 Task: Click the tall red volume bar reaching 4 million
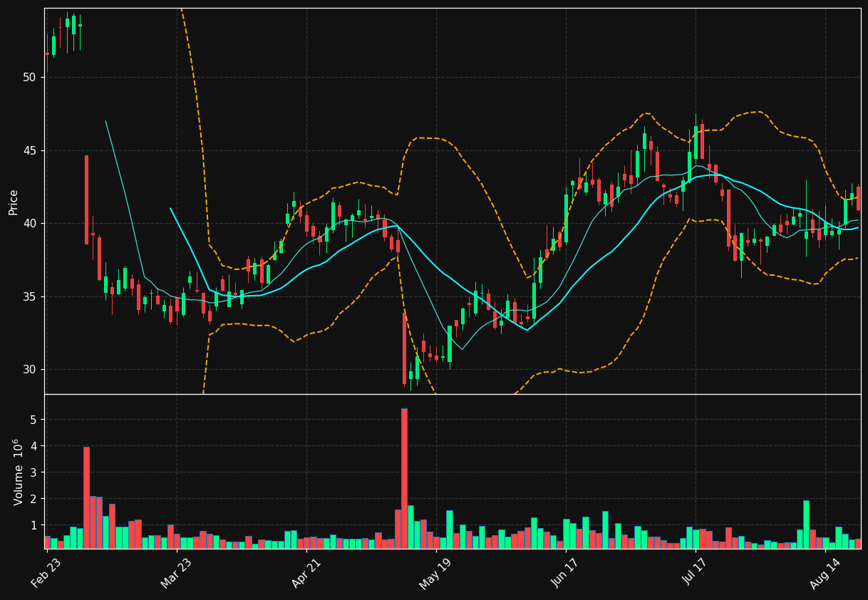pos(86,497)
